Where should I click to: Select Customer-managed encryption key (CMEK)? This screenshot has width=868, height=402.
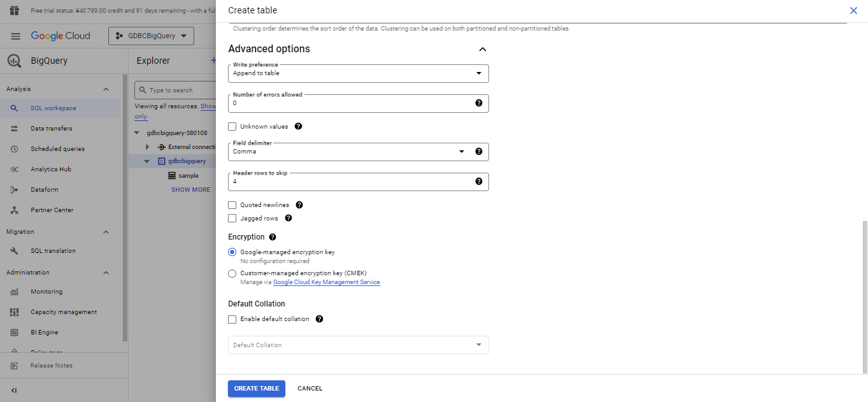coord(232,273)
